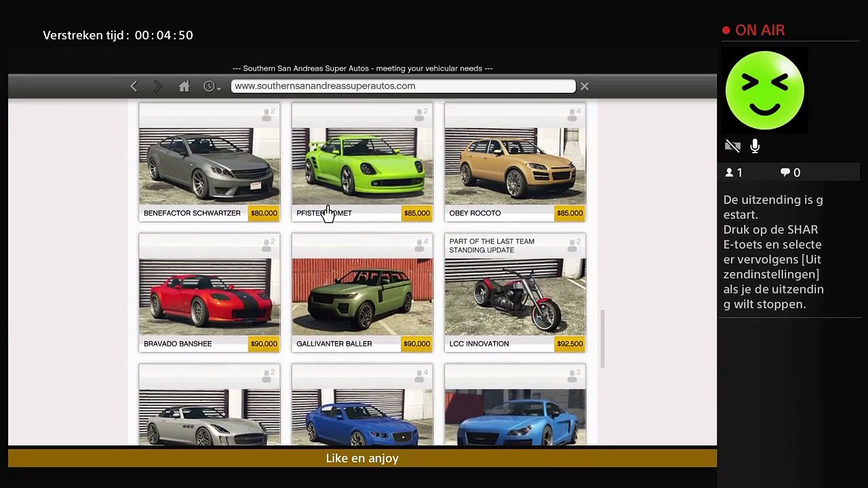Click the green smiley broadcaster avatar

coord(764,90)
